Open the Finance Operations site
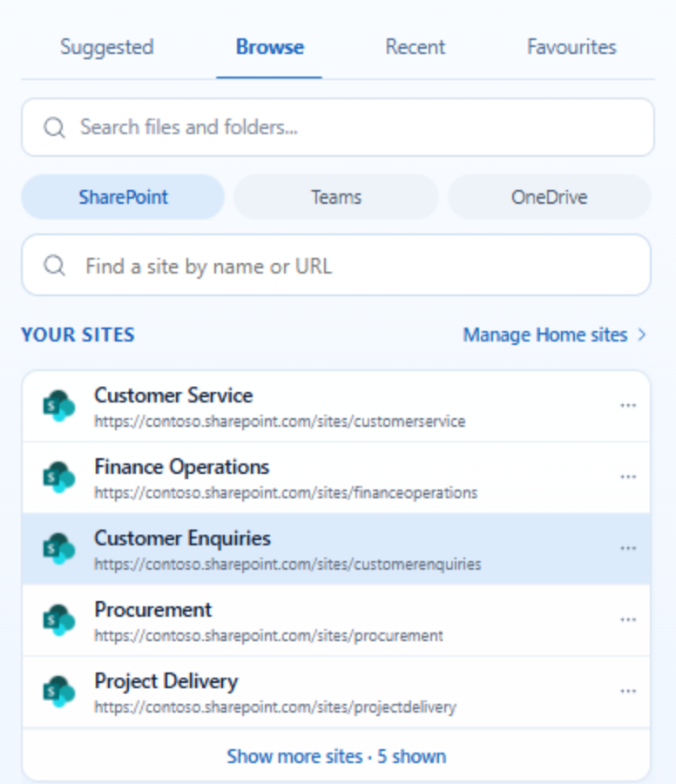Viewport: 676px width, 784px height. coord(336,478)
